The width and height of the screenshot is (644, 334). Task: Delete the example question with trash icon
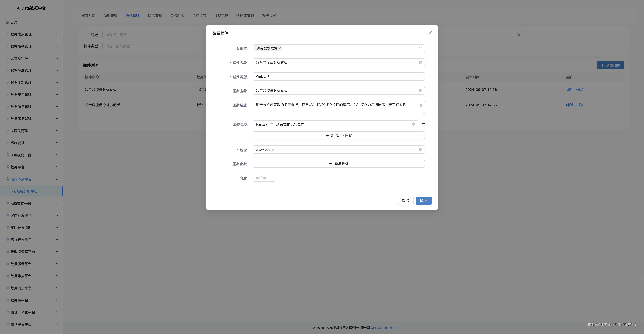[x=423, y=124]
